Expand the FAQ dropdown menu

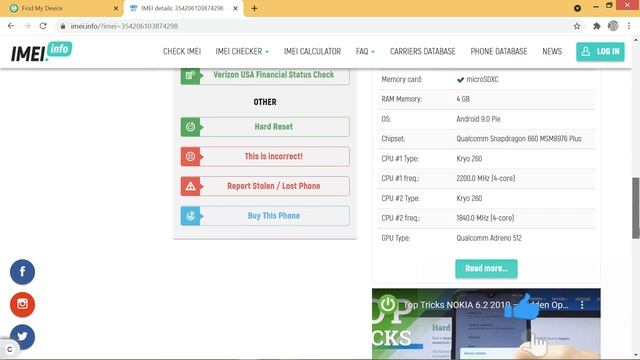tap(365, 51)
